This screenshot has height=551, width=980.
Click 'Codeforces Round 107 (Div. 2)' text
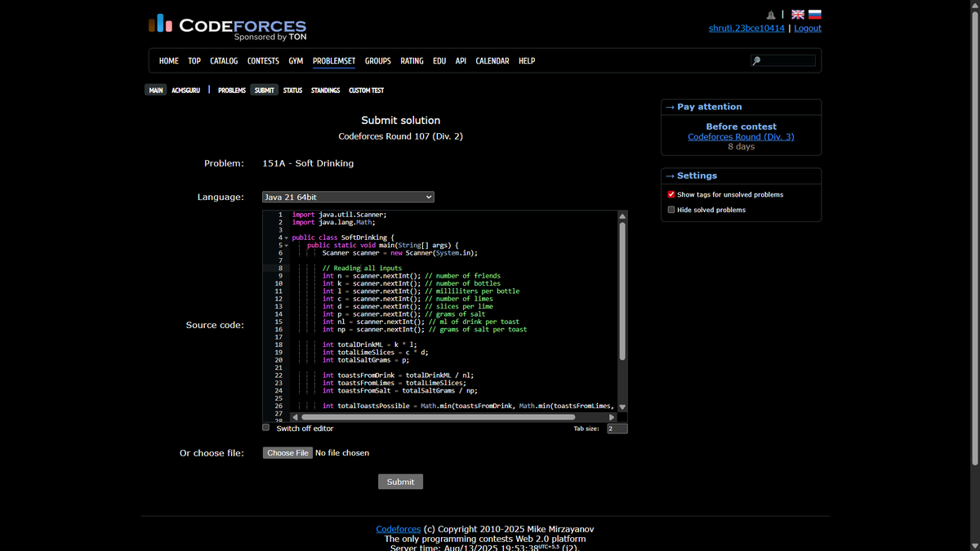click(400, 136)
